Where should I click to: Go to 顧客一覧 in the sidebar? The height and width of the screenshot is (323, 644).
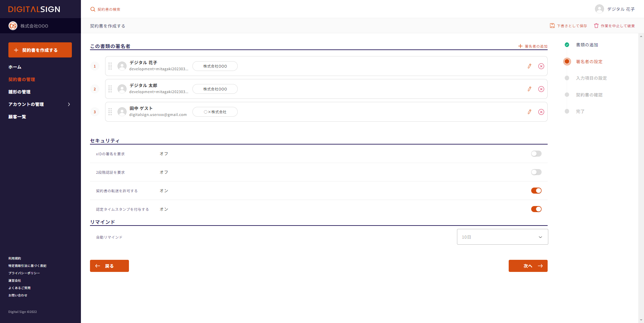coord(17,117)
